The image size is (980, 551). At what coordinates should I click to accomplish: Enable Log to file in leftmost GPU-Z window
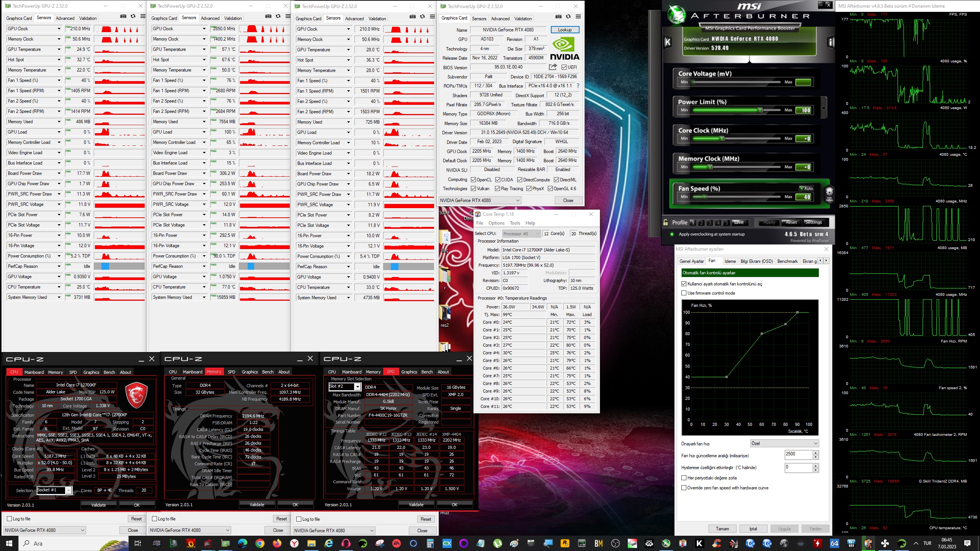pyautogui.click(x=10, y=519)
